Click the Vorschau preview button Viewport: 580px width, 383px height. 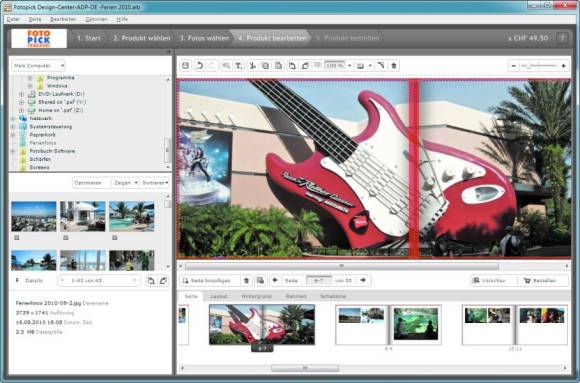pos(493,281)
